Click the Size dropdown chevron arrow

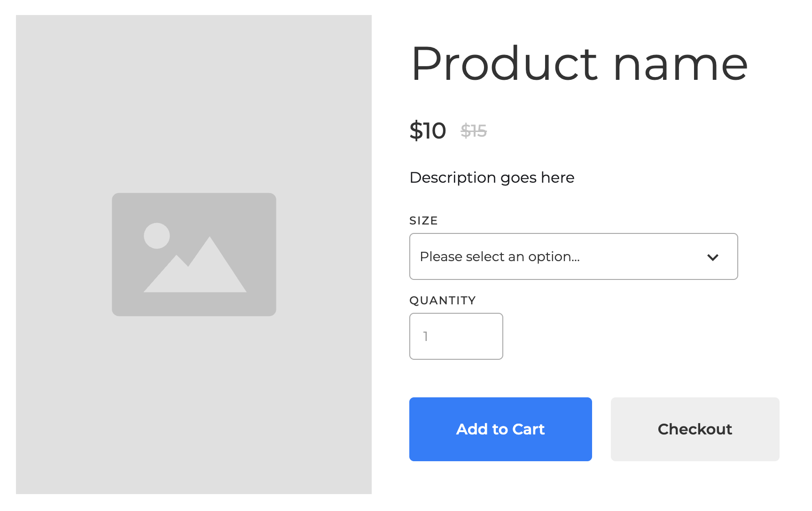click(x=713, y=257)
